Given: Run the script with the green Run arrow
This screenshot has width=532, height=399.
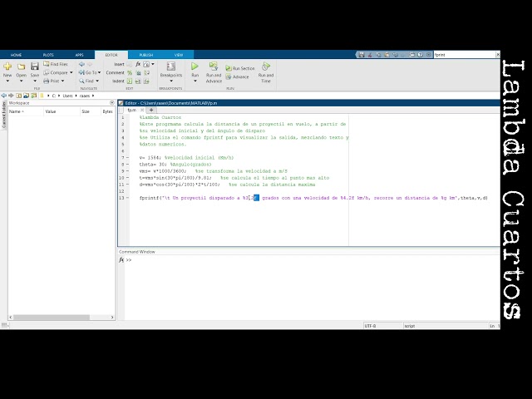Looking at the screenshot, I should (x=195, y=66).
